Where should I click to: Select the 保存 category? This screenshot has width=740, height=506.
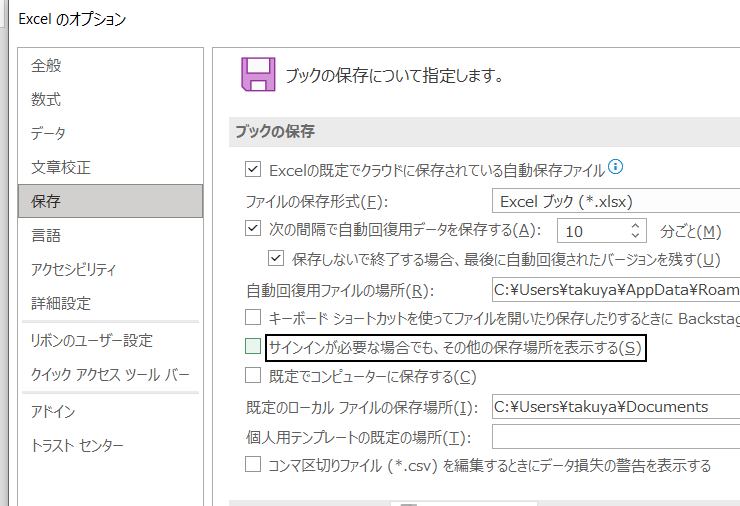[110, 202]
